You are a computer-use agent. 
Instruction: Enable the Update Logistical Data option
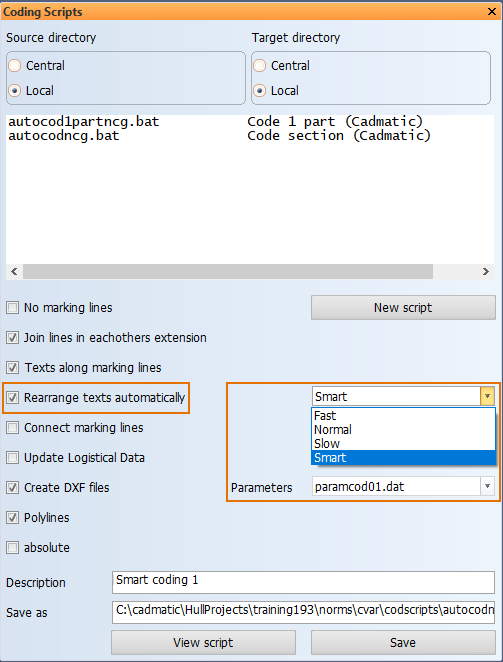point(13,458)
